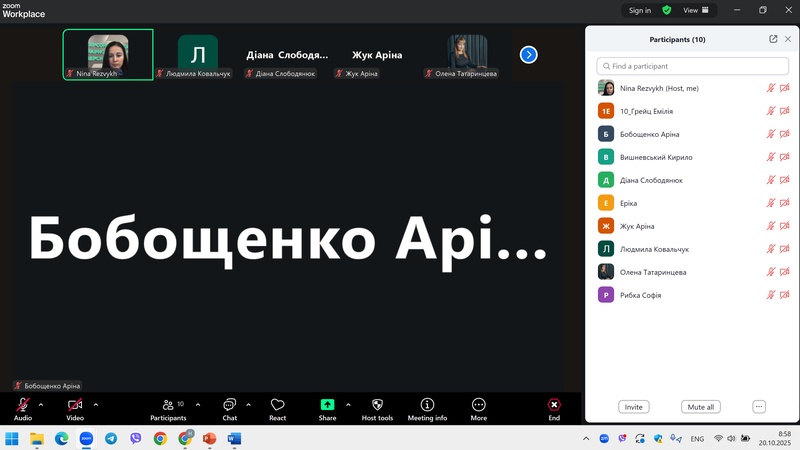Select Рибка Софія in participant list
The height and width of the screenshot is (450, 800).
(640, 295)
